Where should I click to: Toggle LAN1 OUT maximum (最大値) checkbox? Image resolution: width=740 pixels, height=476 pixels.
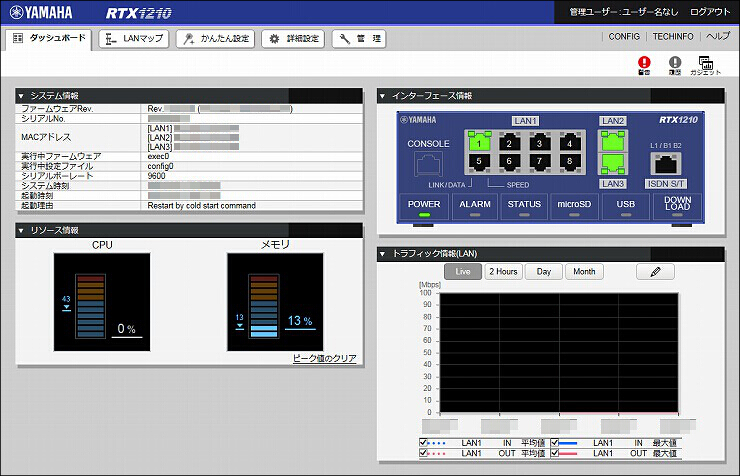pos(555,453)
